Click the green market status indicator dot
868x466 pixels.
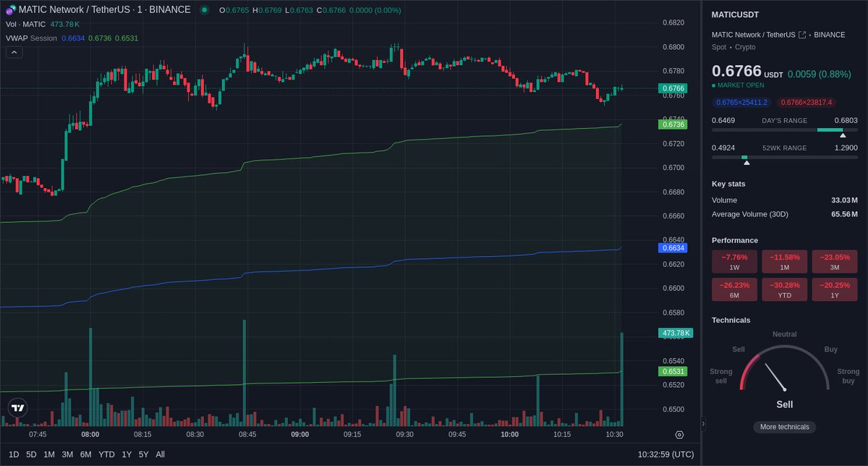click(x=205, y=10)
